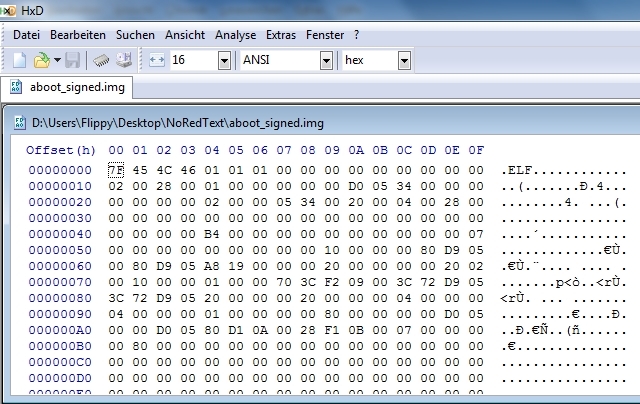Open the Suchen menu

(x=135, y=34)
